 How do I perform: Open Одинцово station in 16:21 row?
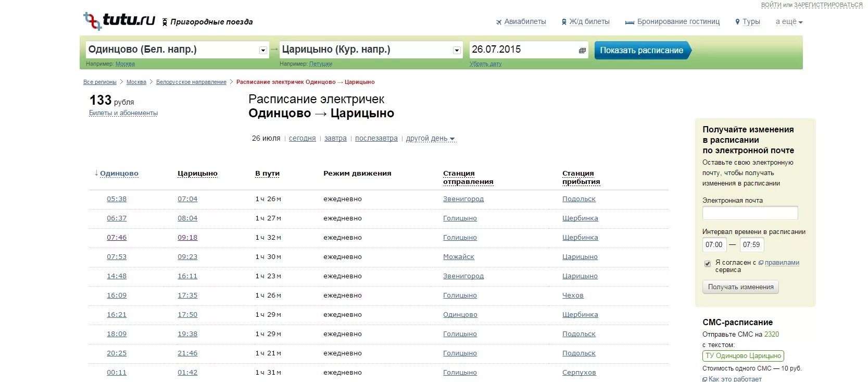pyautogui.click(x=460, y=315)
